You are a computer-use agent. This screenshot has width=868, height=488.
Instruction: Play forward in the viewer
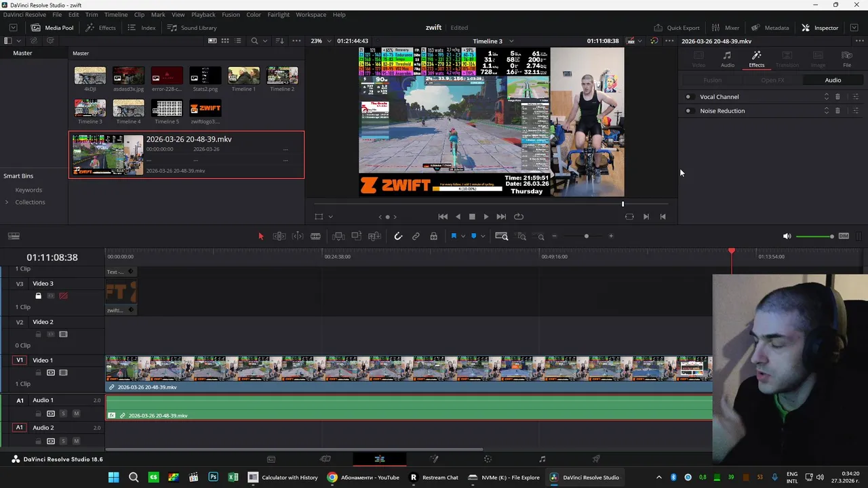click(486, 217)
